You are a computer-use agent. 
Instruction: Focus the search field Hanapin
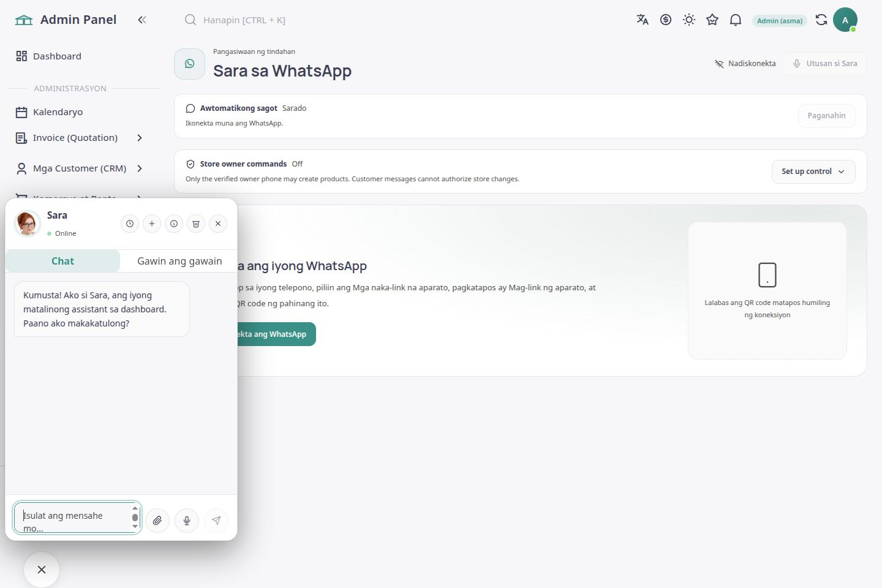point(245,20)
